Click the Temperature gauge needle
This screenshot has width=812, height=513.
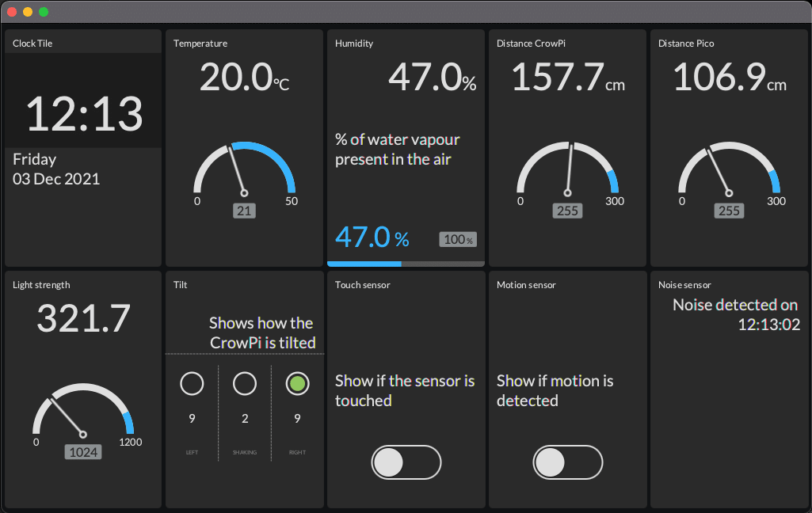(237, 170)
